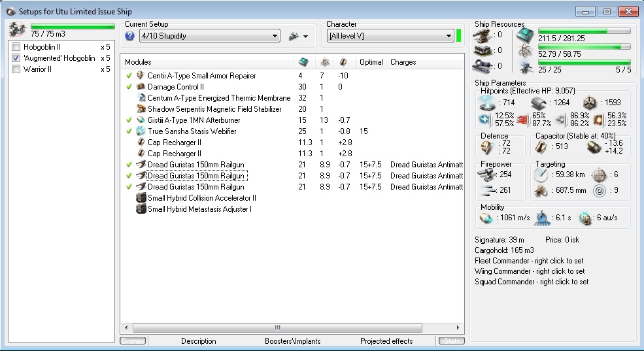
Task: Toggle first Dread Guristas Railgun active checkmark
Action: (x=129, y=164)
